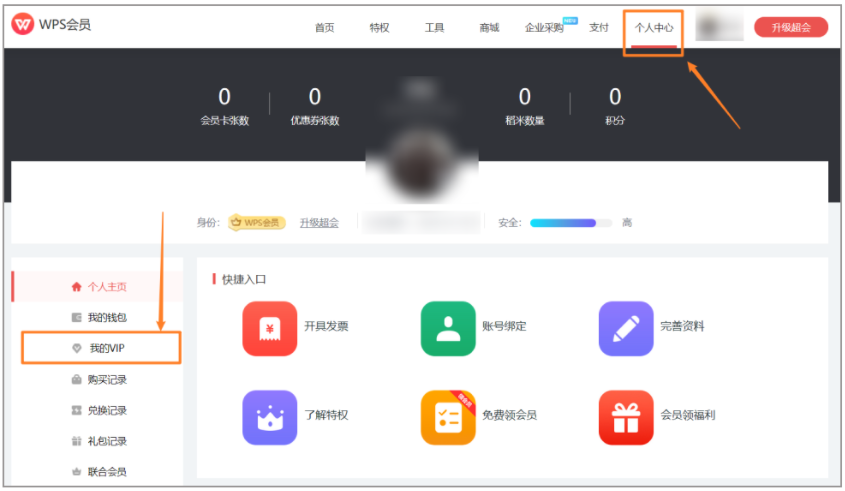The height and width of the screenshot is (491, 845).
Task: Click the 完善资料 pencil icon
Action: click(x=626, y=328)
